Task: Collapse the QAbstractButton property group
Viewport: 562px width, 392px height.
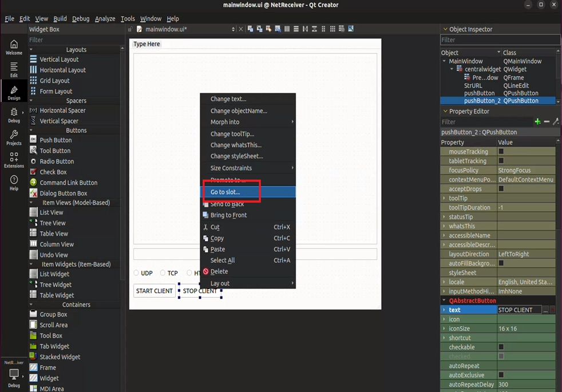Action: click(x=444, y=300)
